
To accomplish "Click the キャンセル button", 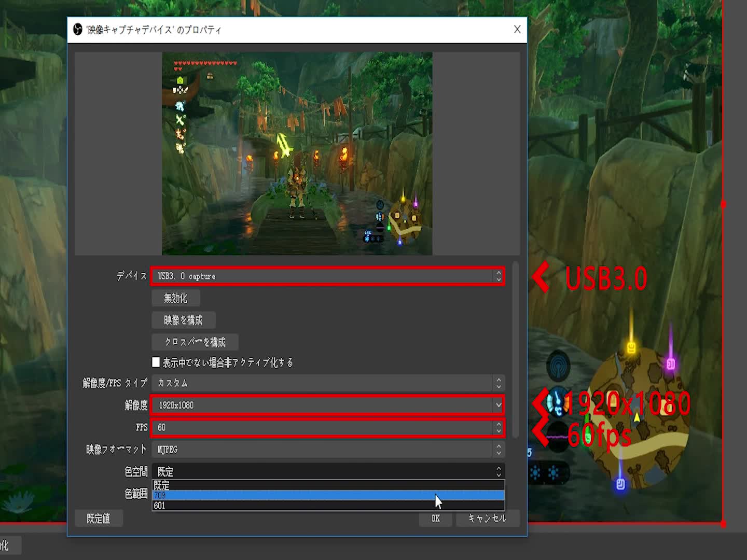I will (488, 519).
